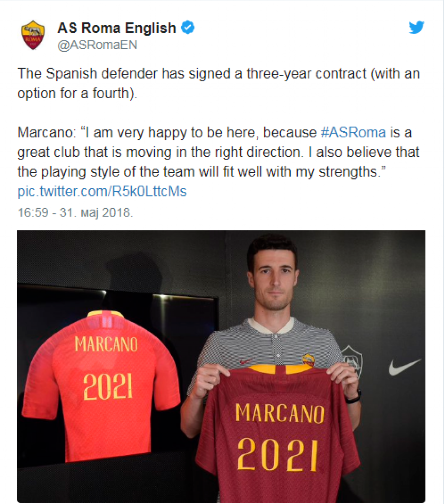Click the blue verified badge

pyautogui.click(x=188, y=27)
